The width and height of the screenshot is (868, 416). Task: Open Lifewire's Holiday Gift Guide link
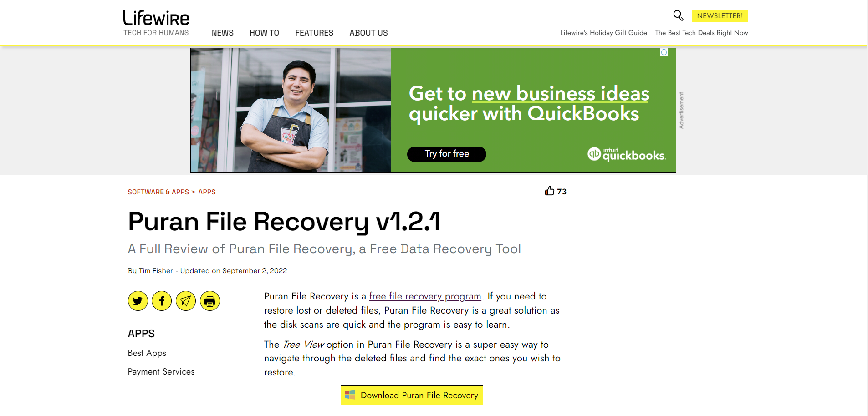pos(603,33)
